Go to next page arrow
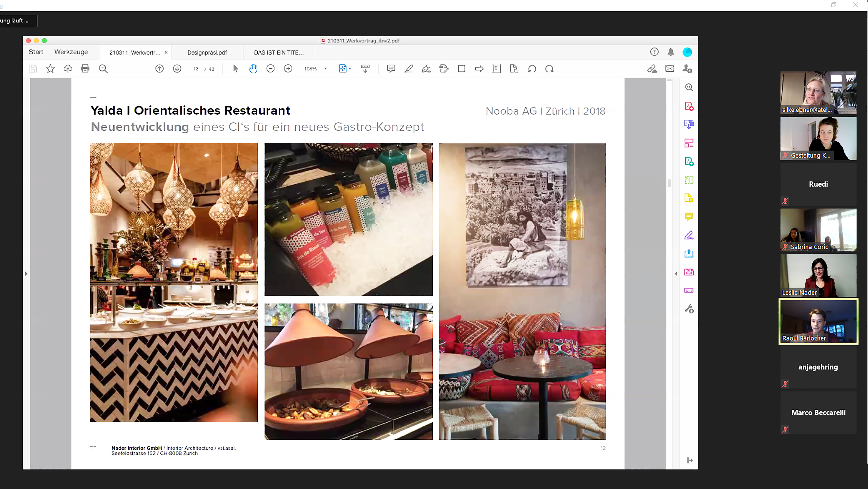 click(x=177, y=69)
